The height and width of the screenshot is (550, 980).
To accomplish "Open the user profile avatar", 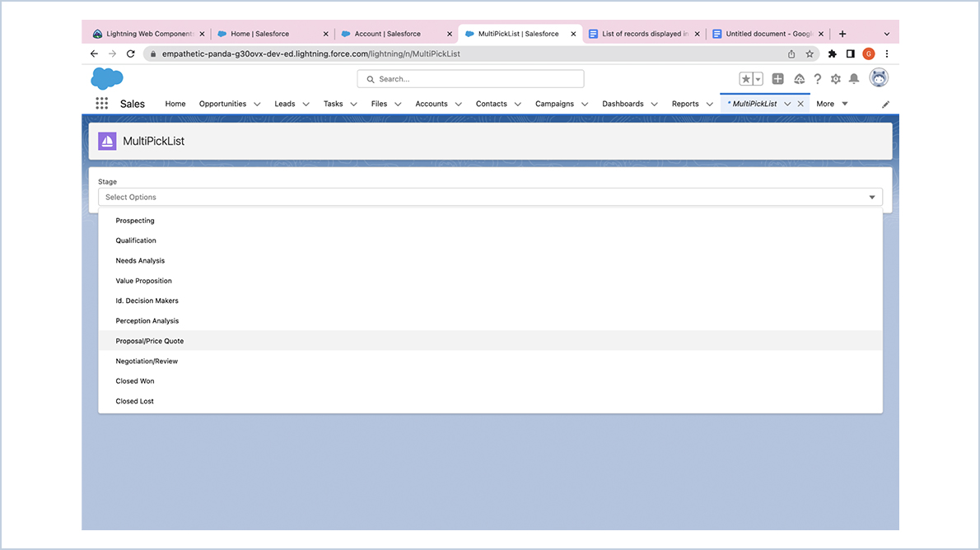I will (x=878, y=77).
